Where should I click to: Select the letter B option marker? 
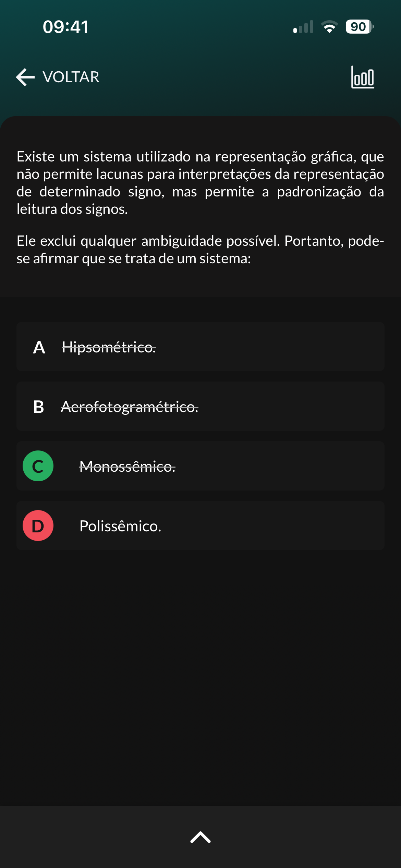[x=39, y=407]
